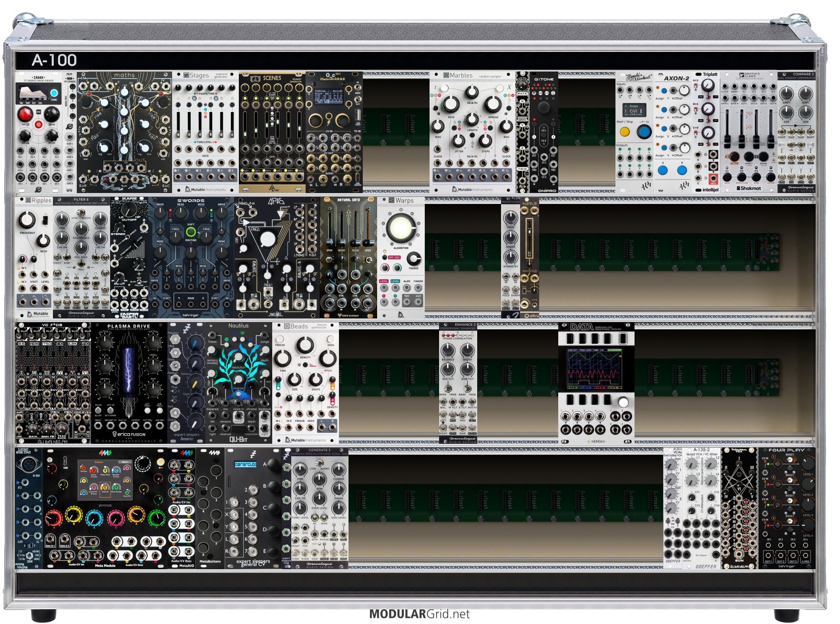Flip the slide switch on Ripples

[45, 220]
